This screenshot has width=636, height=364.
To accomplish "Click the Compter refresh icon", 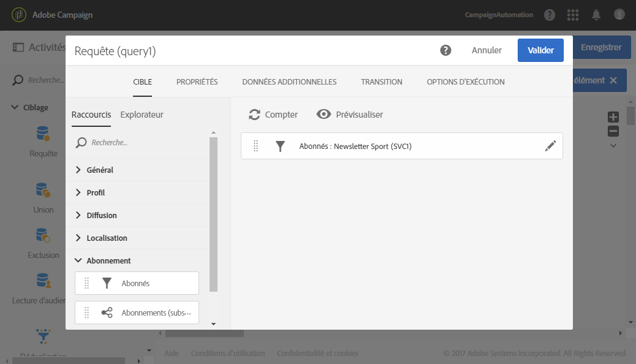I will tap(254, 115).
